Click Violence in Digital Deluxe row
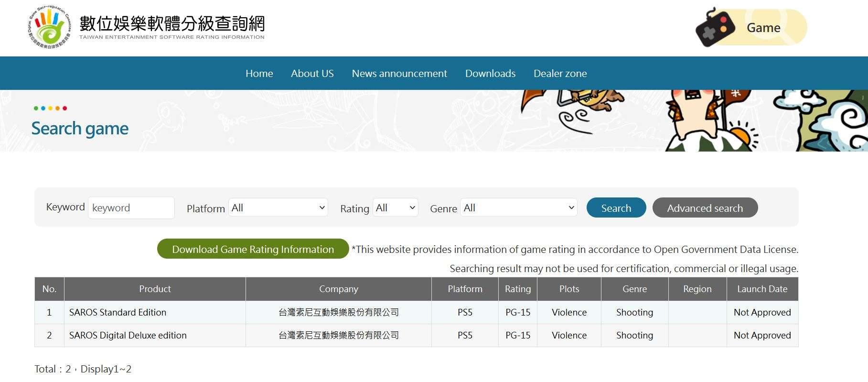 click(x=569, y=335)
